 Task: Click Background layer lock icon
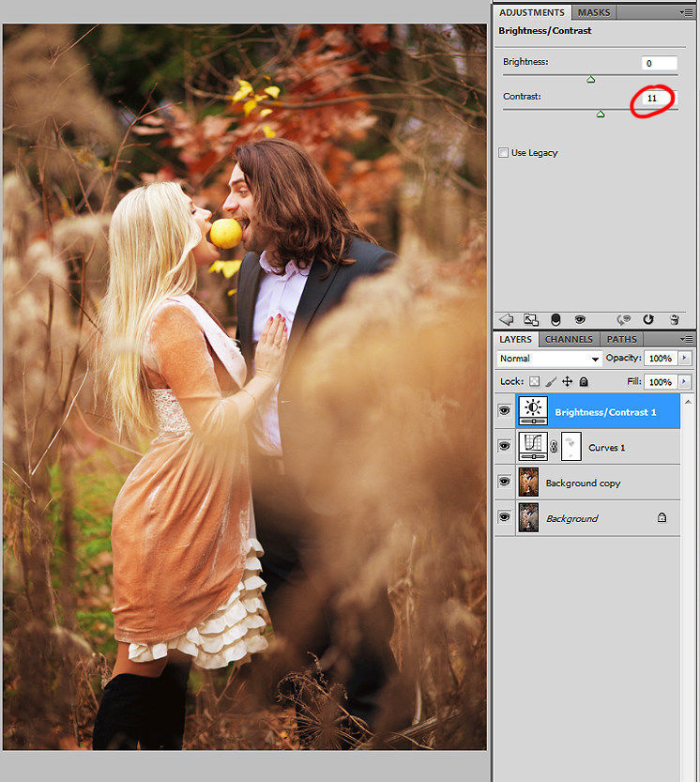(662, 517)
